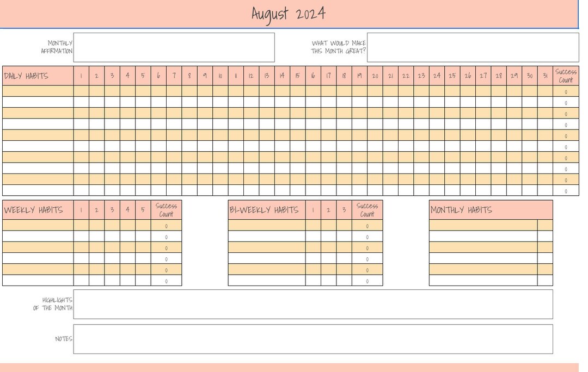Select the August 2024 title banner
Image resolution: width=588 pixels, height=372 pixels.
click(289, 13)
